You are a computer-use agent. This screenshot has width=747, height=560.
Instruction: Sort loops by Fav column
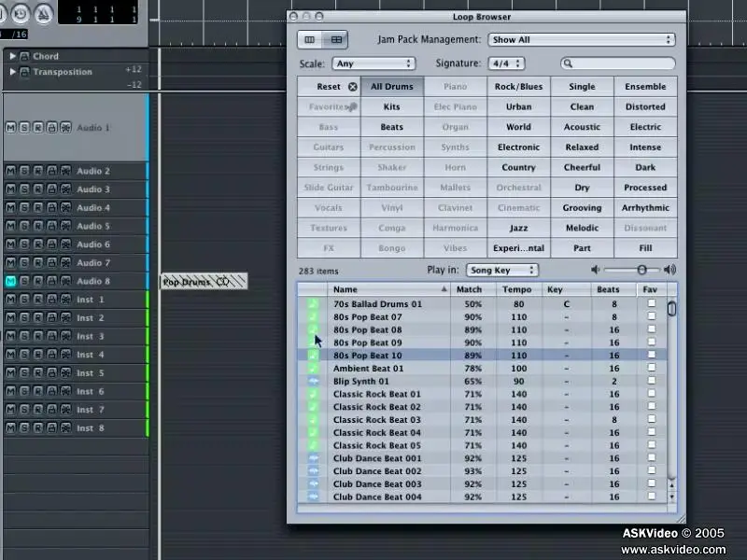point(652,289)
